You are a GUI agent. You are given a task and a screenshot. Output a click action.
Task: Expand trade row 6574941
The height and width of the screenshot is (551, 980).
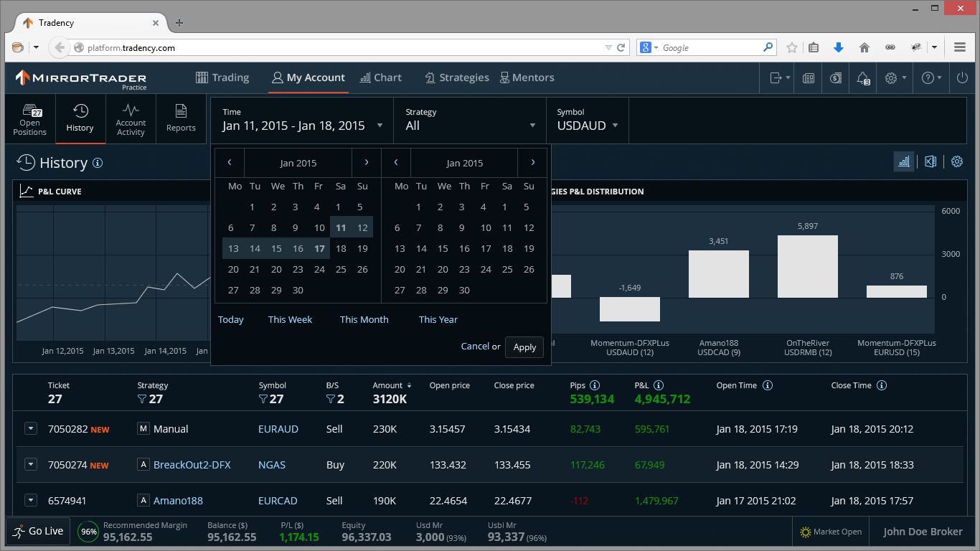tap(31, 500)
